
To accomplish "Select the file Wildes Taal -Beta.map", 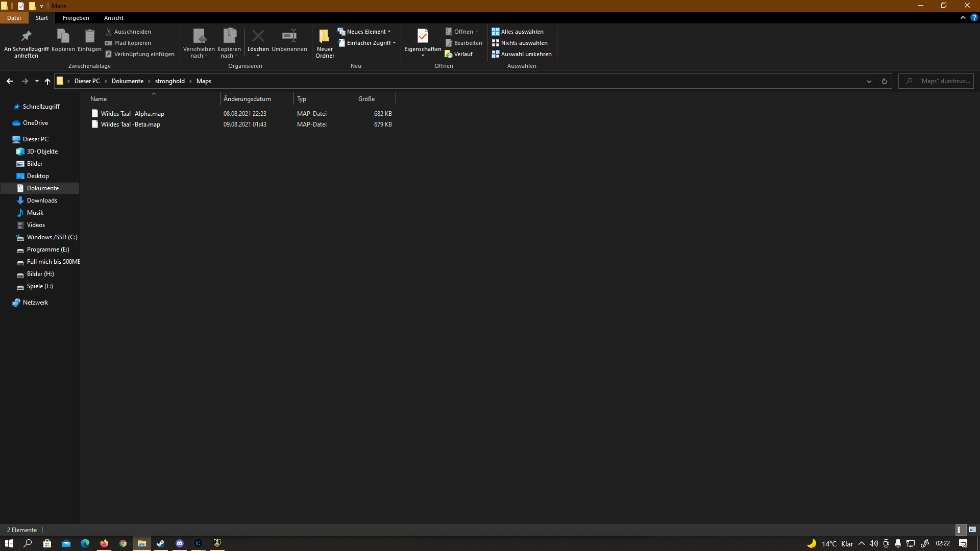I will tap(130, 124).
